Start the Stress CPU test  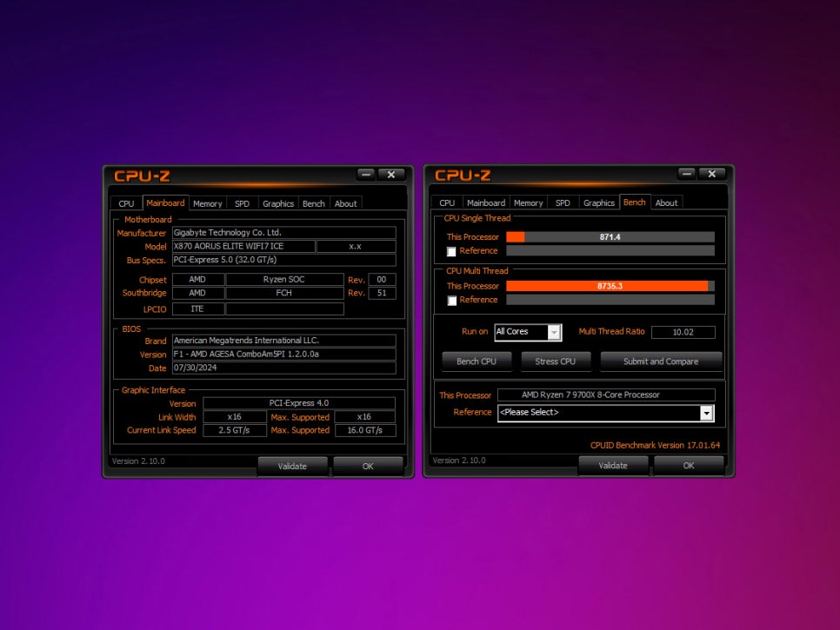[x=556, y=361]
